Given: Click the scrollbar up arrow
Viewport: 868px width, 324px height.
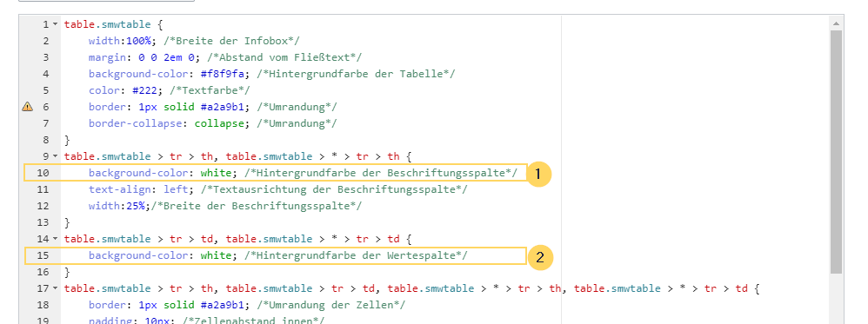Looking at the screenshot, I should point(836,23).
